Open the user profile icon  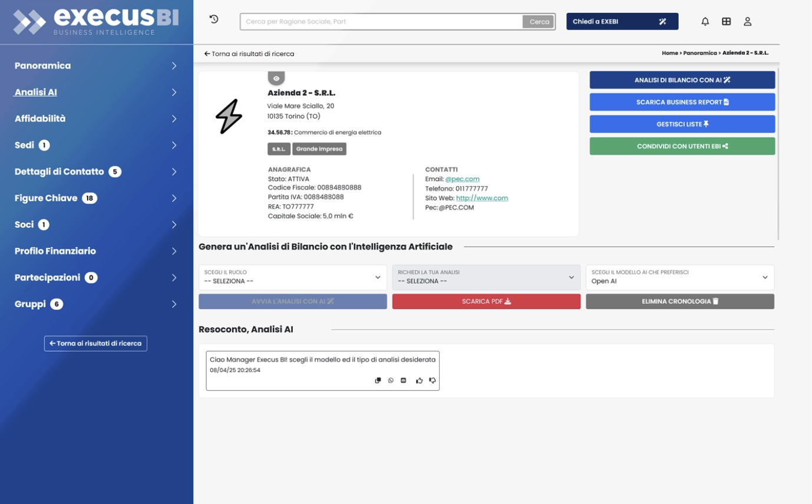(x=748, y=21)
